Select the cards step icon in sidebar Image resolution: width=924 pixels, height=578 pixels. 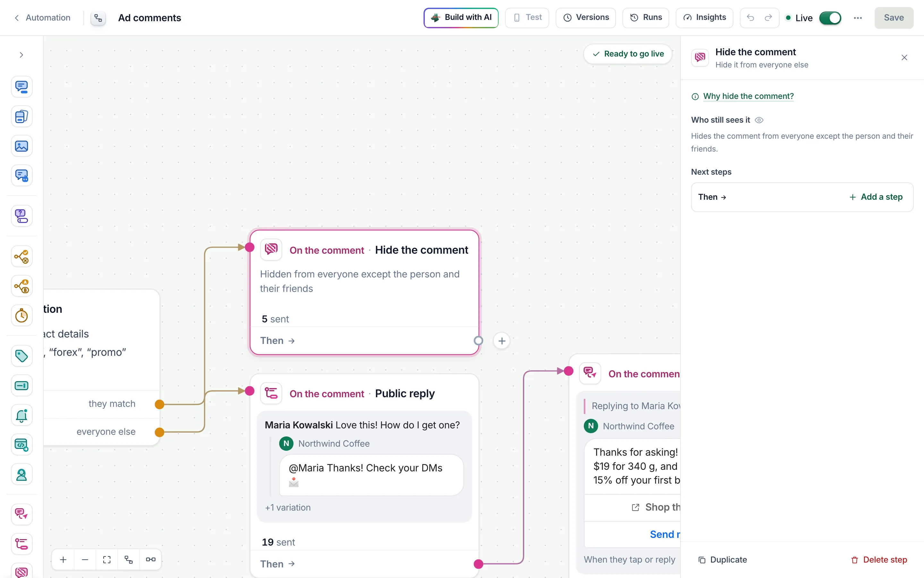(x=21, y=117)
